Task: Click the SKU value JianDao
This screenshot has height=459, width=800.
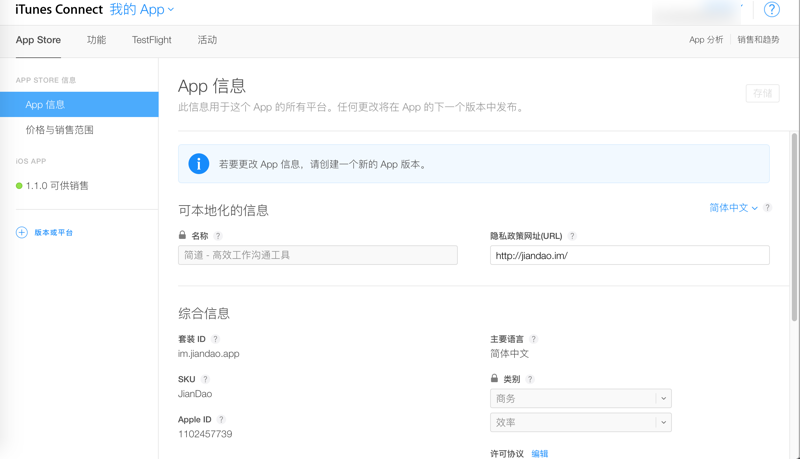Action: pos(195,394)
